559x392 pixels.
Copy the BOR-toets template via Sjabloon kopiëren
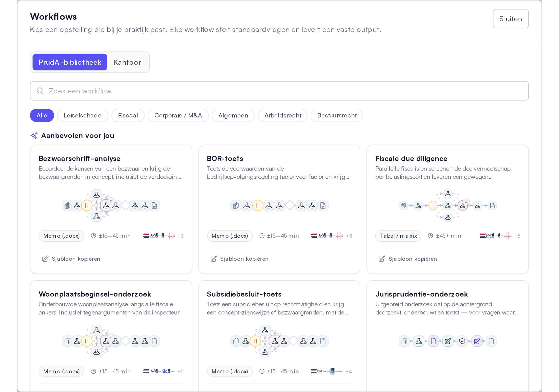239,259
